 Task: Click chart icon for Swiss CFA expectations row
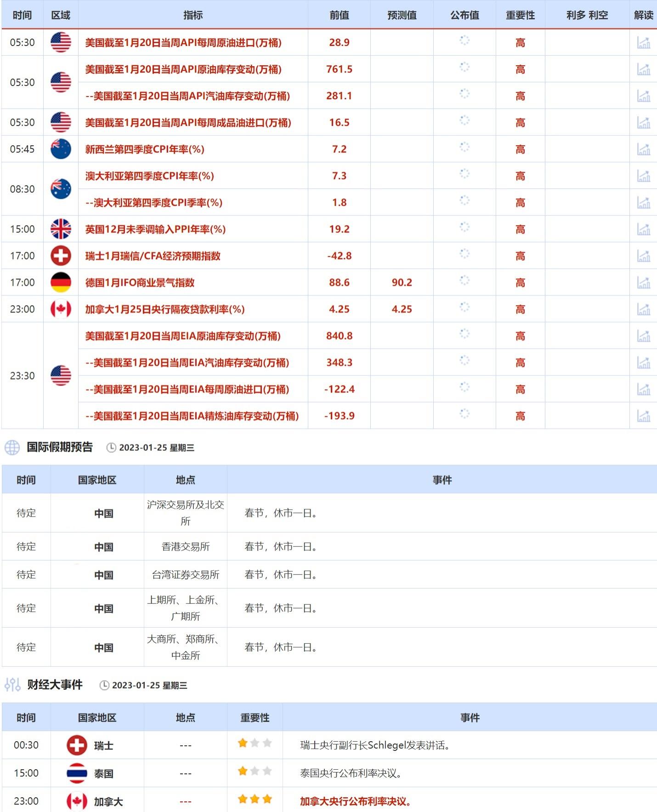[643, 256]
